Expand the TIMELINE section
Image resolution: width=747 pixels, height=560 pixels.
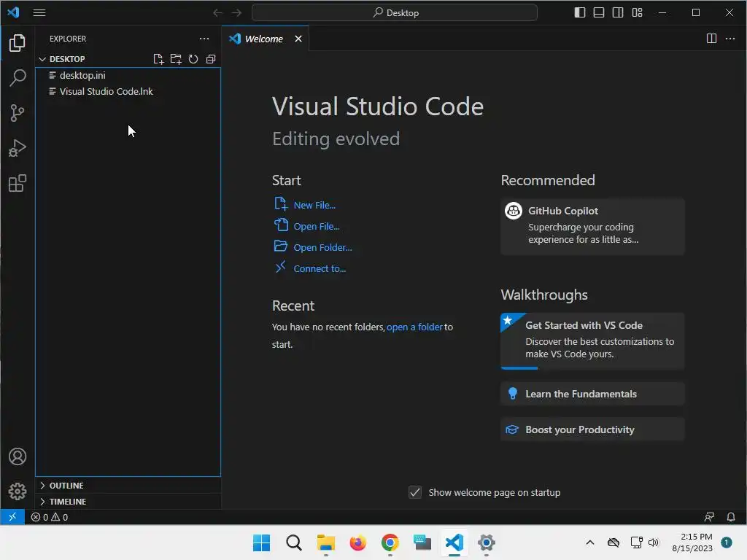coord(128,502)
